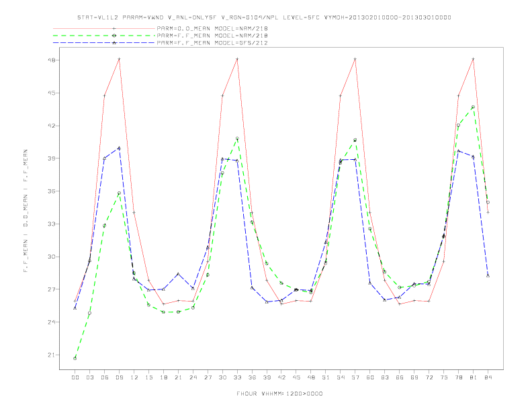Click x-axis forecast hour label 72

point(429,377)
